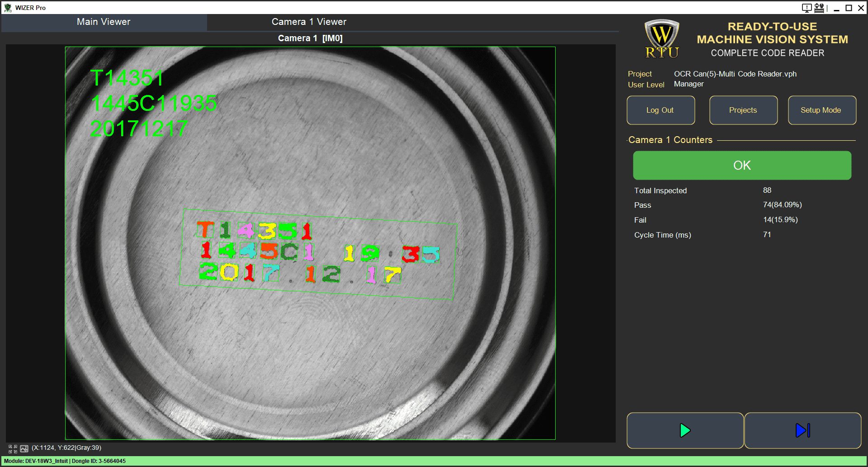Viewport: 868px width, 467px height.
Task: Click the Manager user level value
Action: click(x=689, y=84)
